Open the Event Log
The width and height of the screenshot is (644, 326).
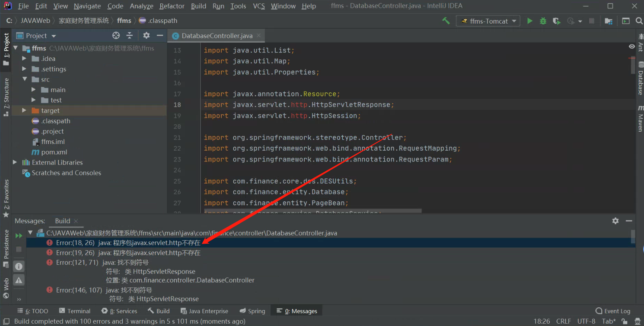click(613, 311)
